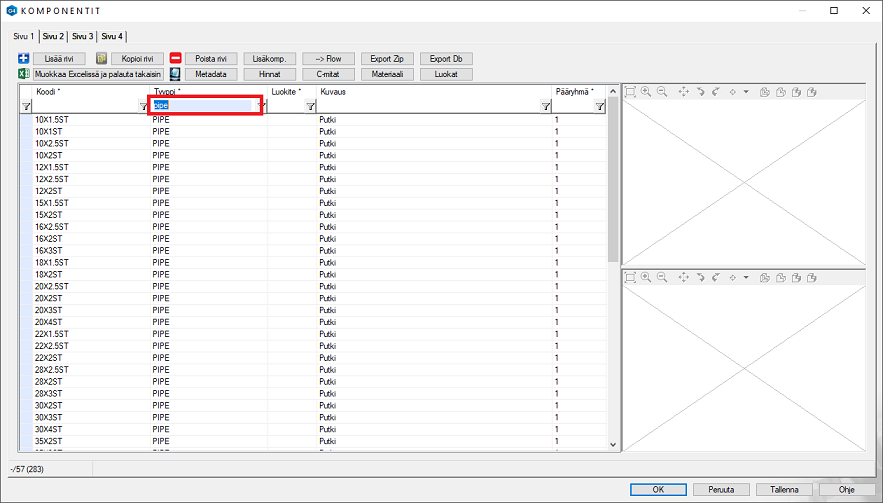Viewport: 883px width, 503px height.
Task: Zoom out in the upper preview pane
Action: tap(661, 92)
